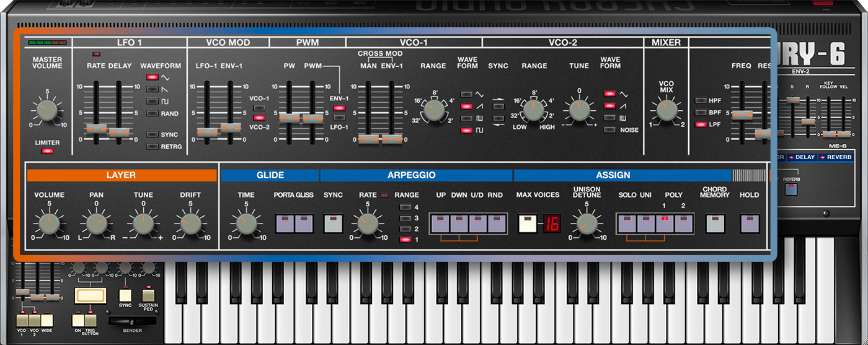
Task: Click the Arpeggio RATE knob
Action: click(368, 224)
